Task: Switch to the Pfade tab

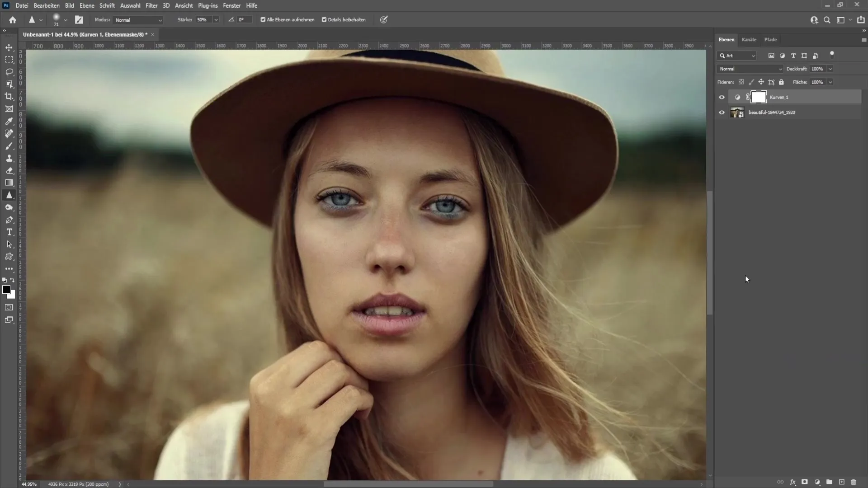Action: tap(771, 39)
